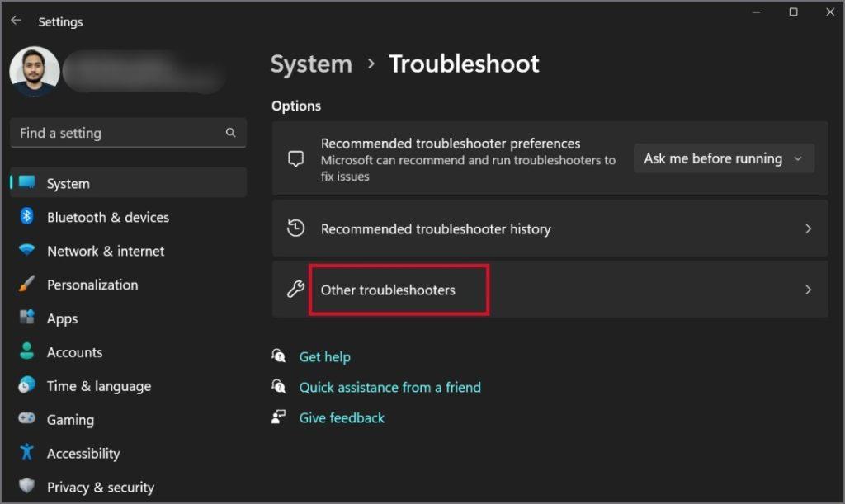Open Bluetooth & devices settings

128,217
